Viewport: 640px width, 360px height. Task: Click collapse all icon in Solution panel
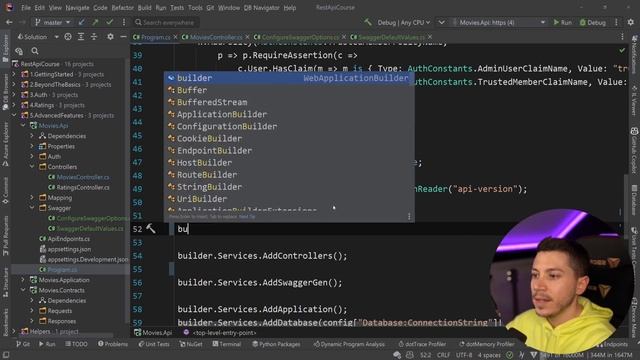94,37
